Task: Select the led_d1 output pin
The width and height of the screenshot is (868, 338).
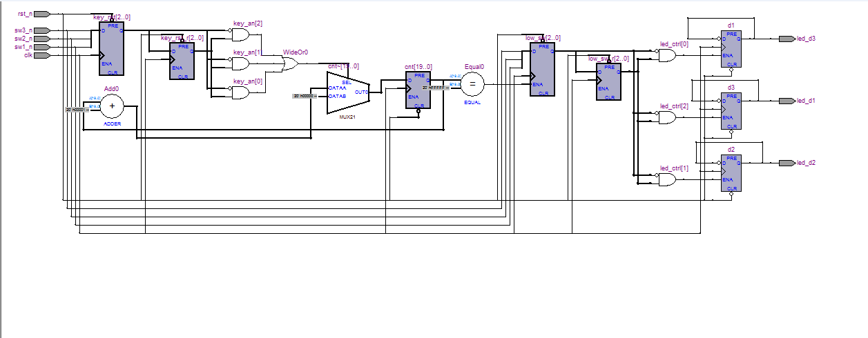Action: click(787, 101)
